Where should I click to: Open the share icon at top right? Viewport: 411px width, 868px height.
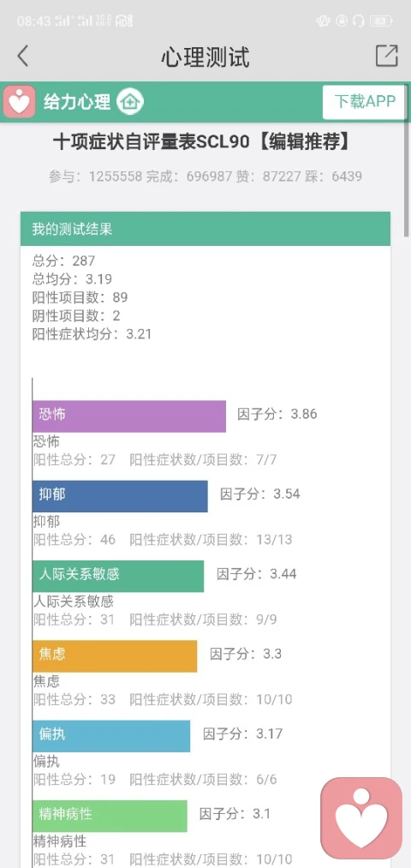(x=387, y=56)
